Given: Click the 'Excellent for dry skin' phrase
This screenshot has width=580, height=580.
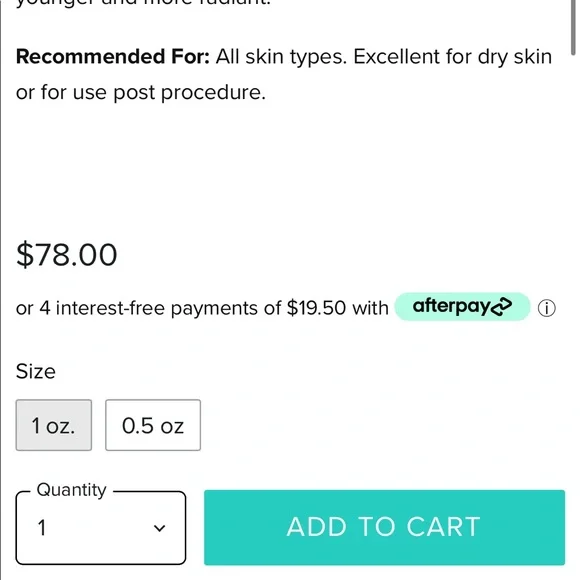Looking at the screenshot, I should (453, 57).
